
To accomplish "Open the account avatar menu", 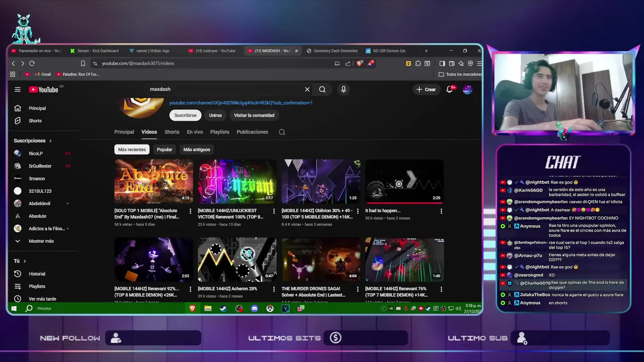I will [x=467, y=89].
